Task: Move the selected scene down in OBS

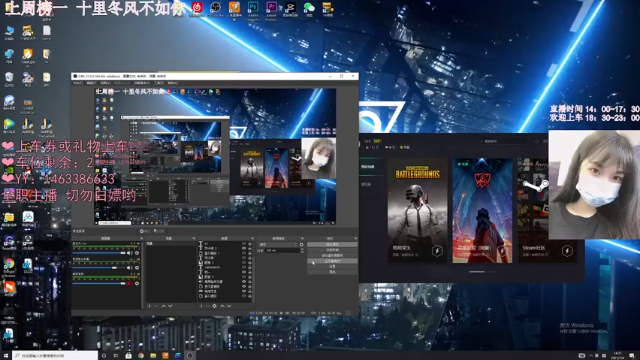Action: tap(170, 306)
